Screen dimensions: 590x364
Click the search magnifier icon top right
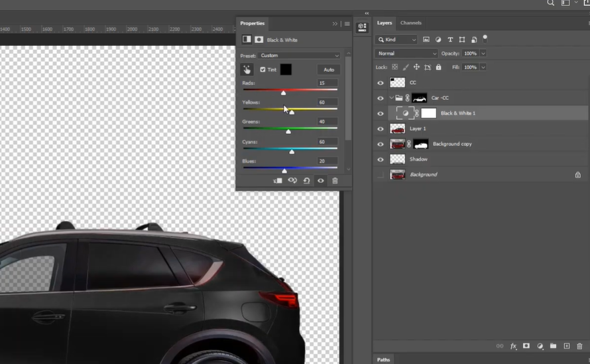(550, 3)
